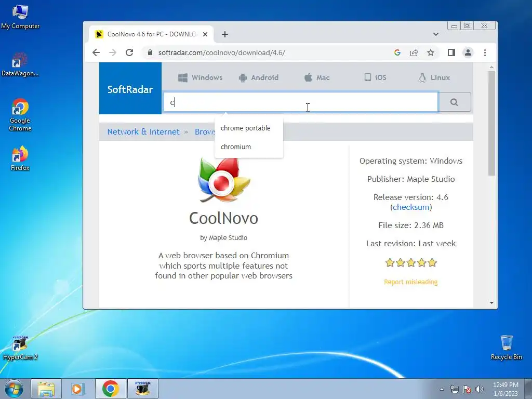Open My Computer desktop icon
This screenshot has height=399, width=532.
[x=20, y=17]
